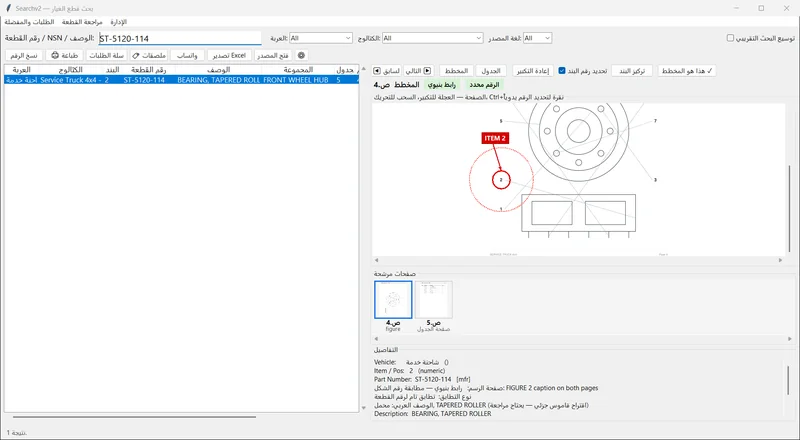This screenshot has height=440, width=800.
Task: Toggle تحديد رقم البند checkbox
Action: (x=562, y=70)
